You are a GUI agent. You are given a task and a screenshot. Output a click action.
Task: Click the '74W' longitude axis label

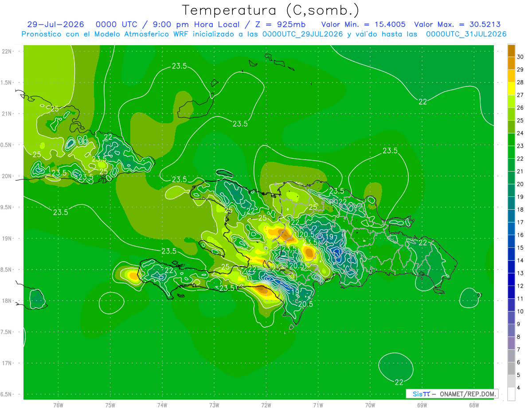(162, 405)
